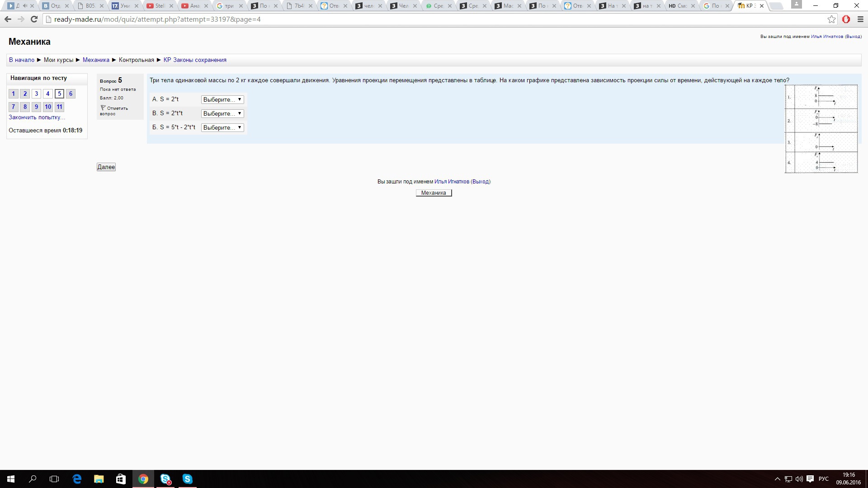The height and width of the screenshot is (488, 868).
Task: Click the force graphs table image
Action: click(821, 129)
